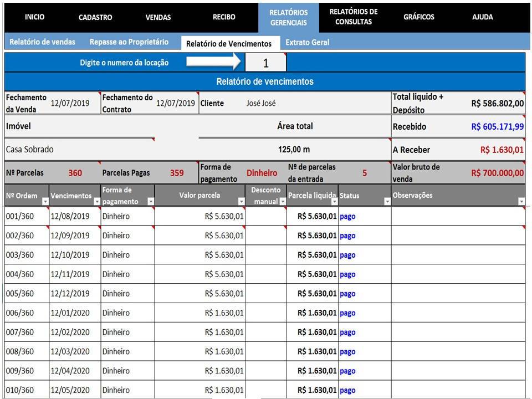Open the Vencimentos column filter dropdown
This screenshot has width=532, height=399.
(x=96, y=202)
